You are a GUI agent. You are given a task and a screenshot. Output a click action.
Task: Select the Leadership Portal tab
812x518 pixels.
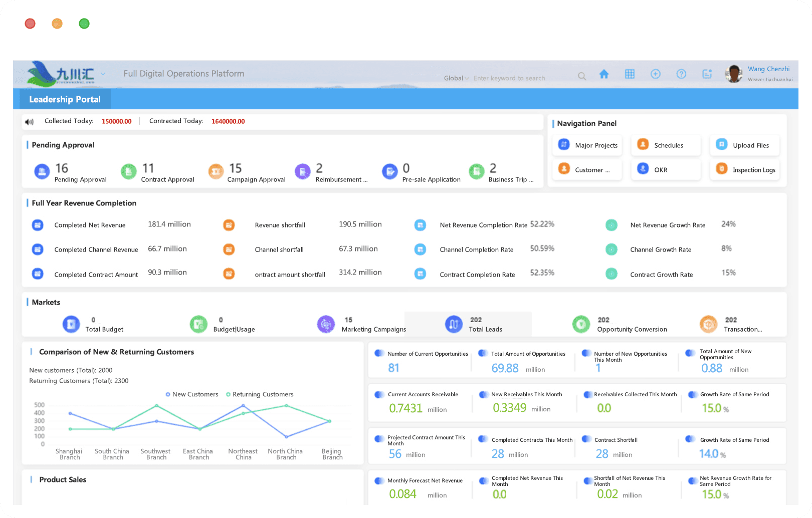65,99
